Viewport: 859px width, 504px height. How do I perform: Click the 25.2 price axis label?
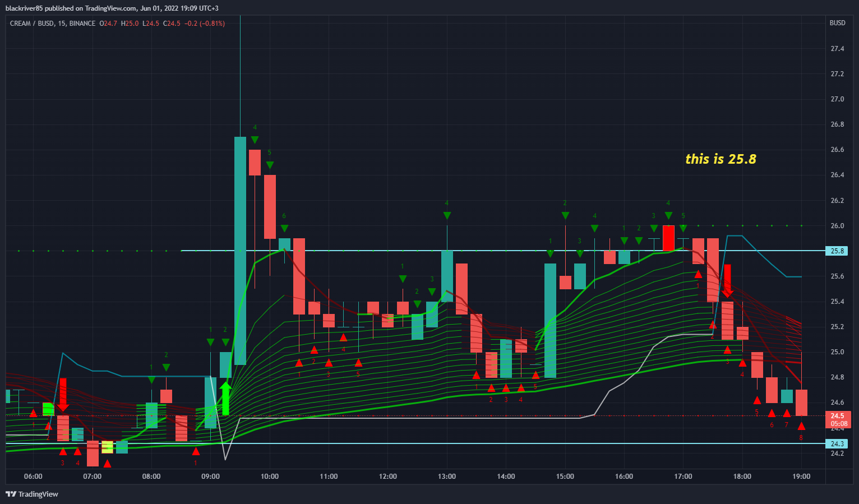point(837,327)
